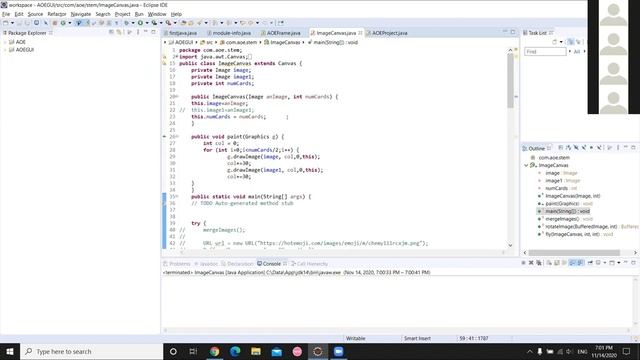Click the green Run button in toolbar
640x360 pixels.
click(140, 23)
